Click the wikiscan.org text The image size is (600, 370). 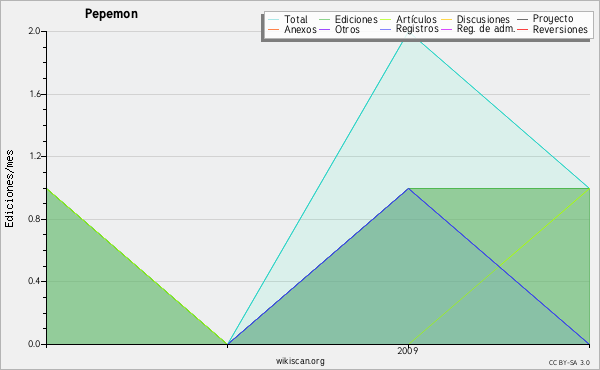pos(300,361)
